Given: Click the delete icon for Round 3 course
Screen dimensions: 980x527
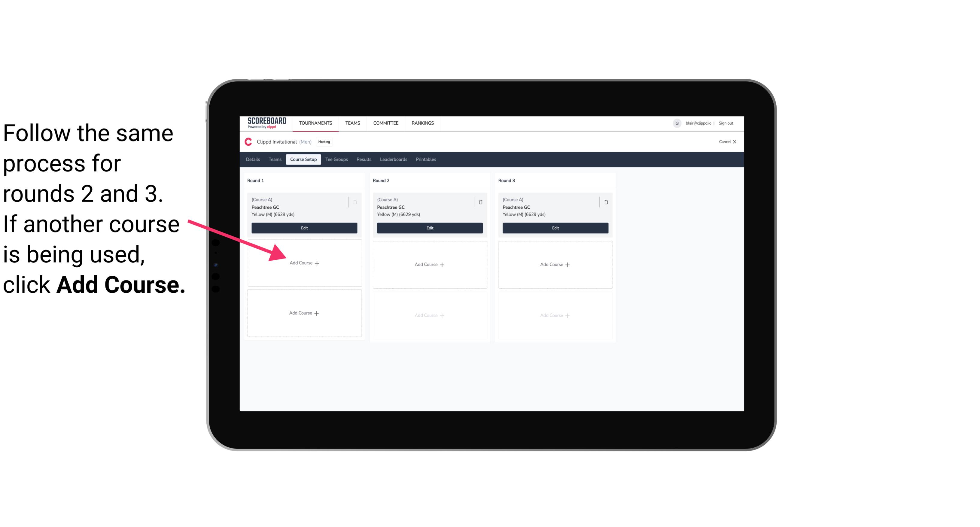Looking at the screenshot, I should 604,202.
